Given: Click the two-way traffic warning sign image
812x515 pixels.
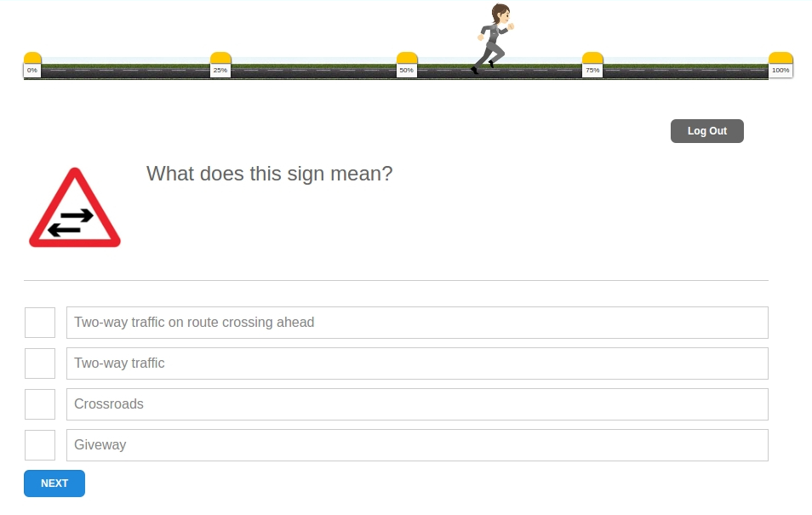Looking at the screenshot, I should [x=75, y=207].
